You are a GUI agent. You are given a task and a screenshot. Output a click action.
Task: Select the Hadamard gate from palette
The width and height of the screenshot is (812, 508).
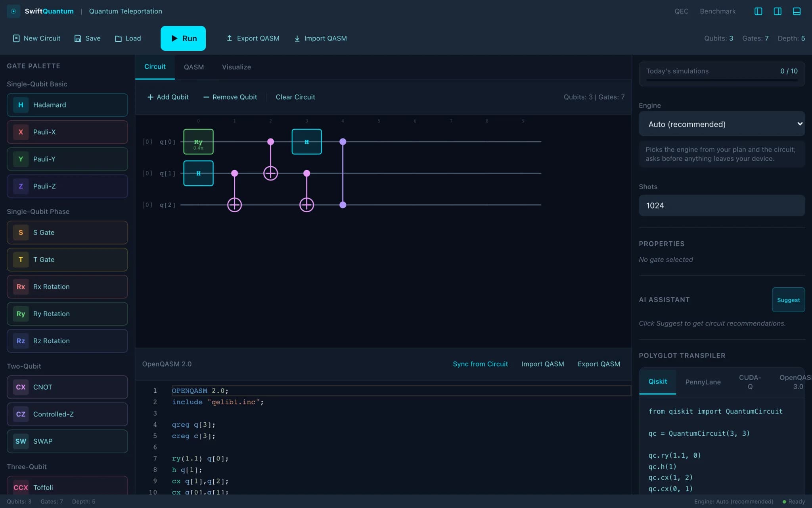coord(67,105)
